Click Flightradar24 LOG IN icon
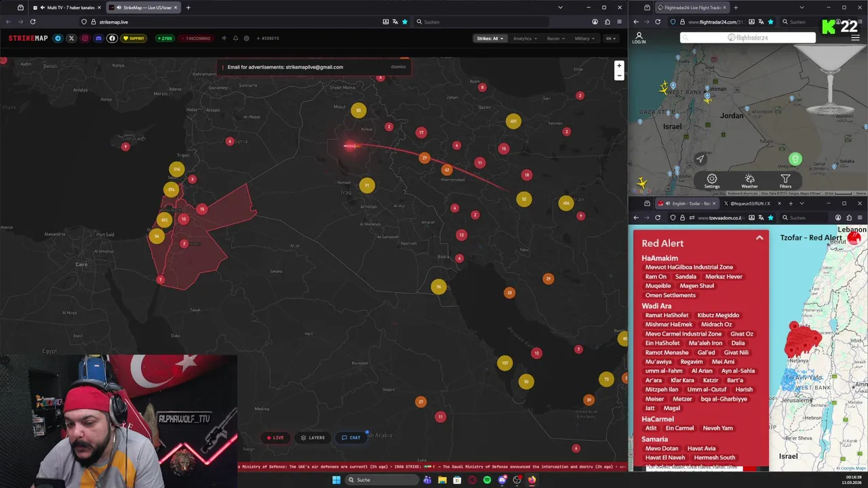Viewport: 868px width, 488px height. pos(639,38)
